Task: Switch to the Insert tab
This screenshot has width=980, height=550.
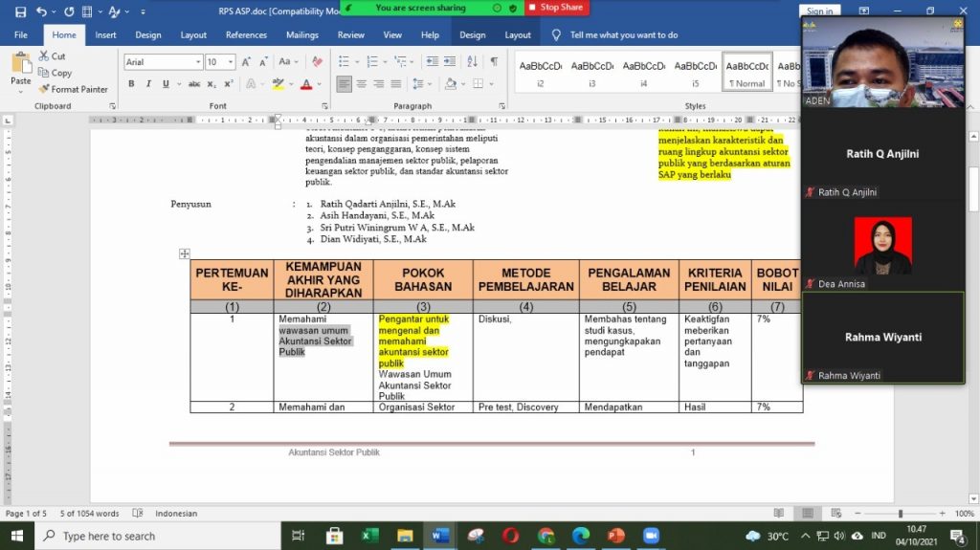Action: (x=105, y=35)
